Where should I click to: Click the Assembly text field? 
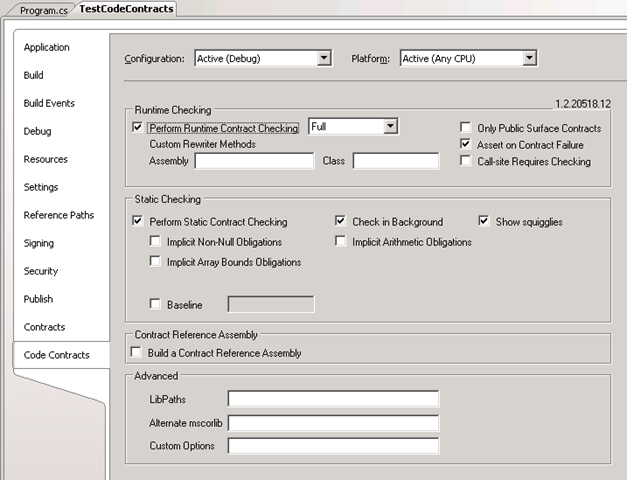tap(254, 161)
